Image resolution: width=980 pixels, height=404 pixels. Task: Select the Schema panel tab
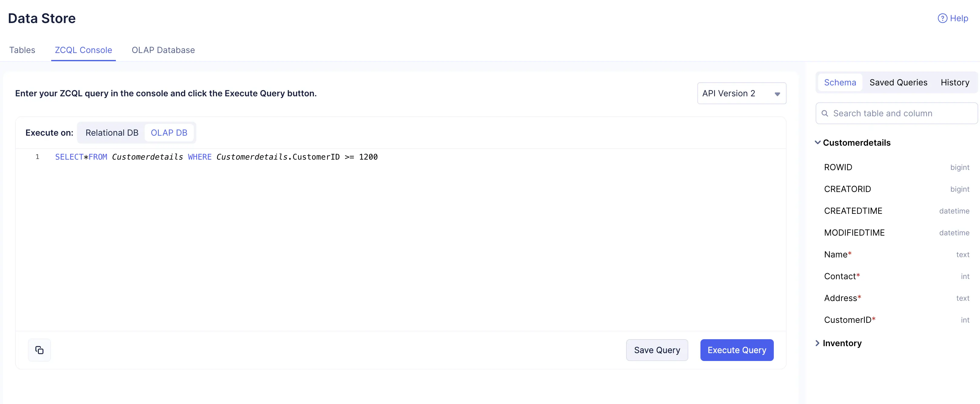(x=840, y=82)
